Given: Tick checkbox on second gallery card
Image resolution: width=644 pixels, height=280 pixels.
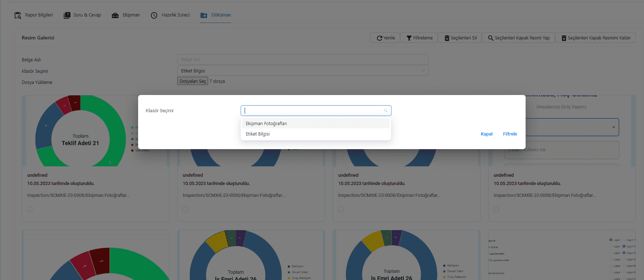Looking at the screenshot, I should tap(185, 209).
